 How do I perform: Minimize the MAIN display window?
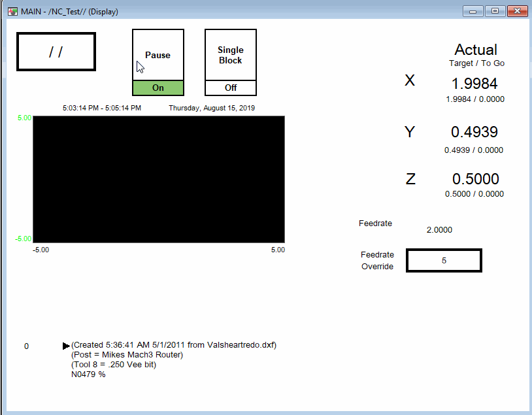[473, 11]
